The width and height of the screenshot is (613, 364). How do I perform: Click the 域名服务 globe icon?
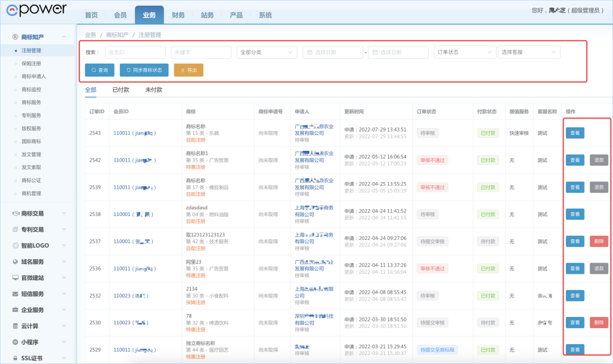click(15, 261)
